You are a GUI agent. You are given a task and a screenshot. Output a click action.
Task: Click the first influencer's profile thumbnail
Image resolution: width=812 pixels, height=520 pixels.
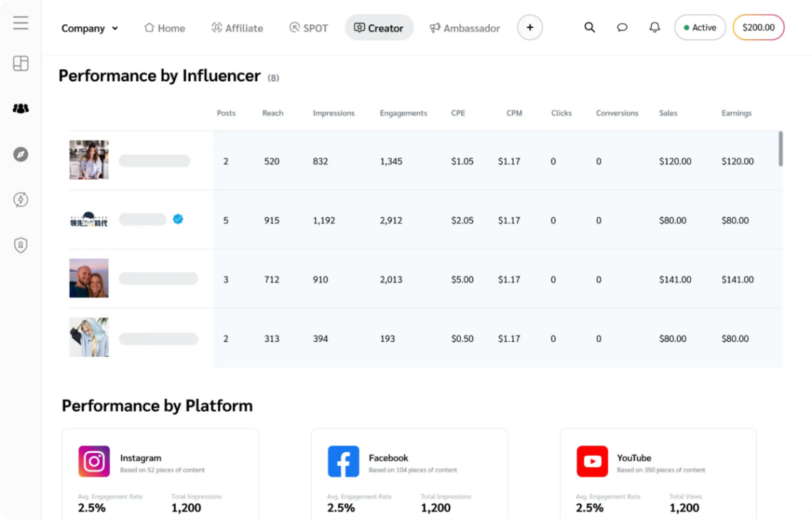pos(88,159)
